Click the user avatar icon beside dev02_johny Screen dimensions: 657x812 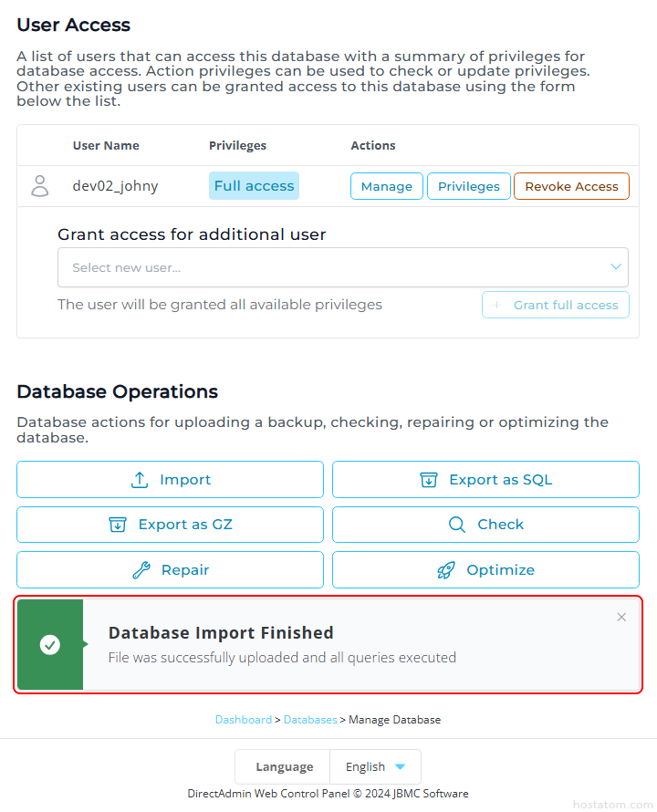click(x=40, y=186)
